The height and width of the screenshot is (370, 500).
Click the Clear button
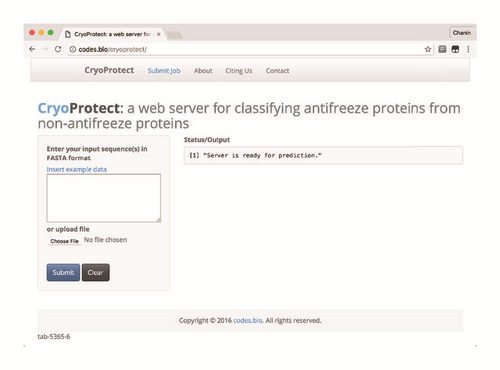click(x=96, y=272)
